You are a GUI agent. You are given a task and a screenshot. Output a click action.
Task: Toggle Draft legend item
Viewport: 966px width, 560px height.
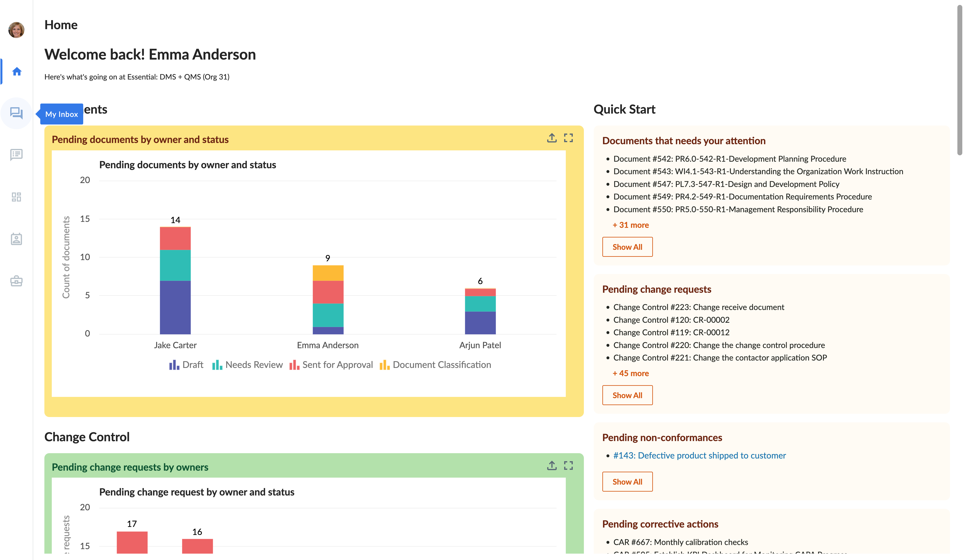[x=186, y=364]
